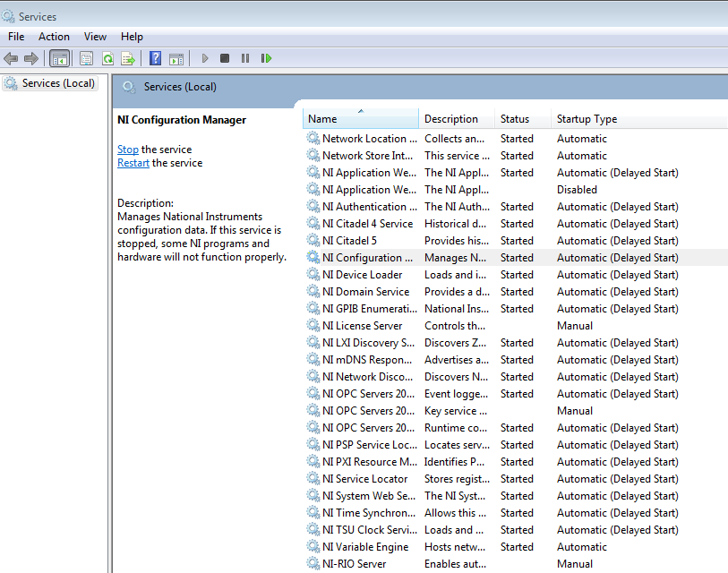The width and height of the screenshot is (728, 573).
Task: Click gear icon of NI Citadel 4 Service row
Action: click(313, 223)
